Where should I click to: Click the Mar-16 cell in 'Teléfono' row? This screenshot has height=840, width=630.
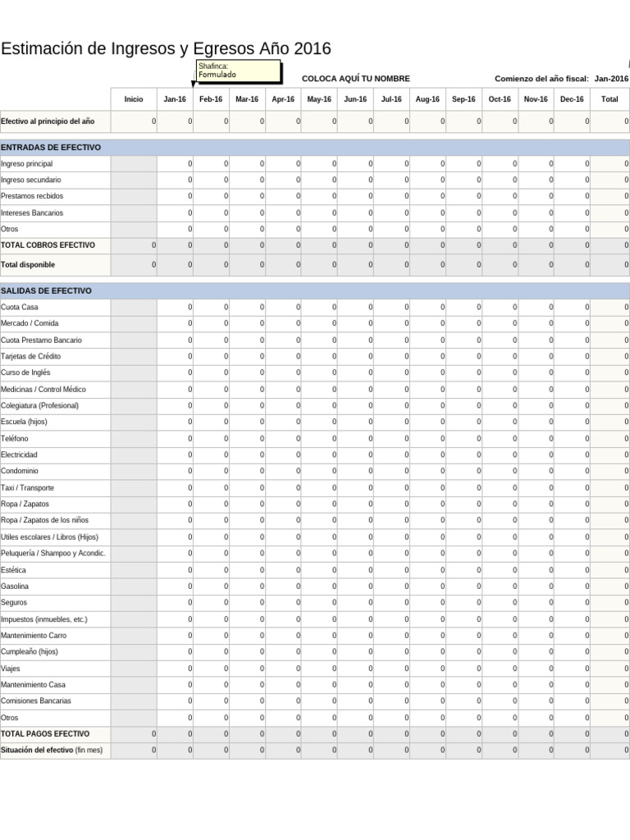click(x=247, y=439)
